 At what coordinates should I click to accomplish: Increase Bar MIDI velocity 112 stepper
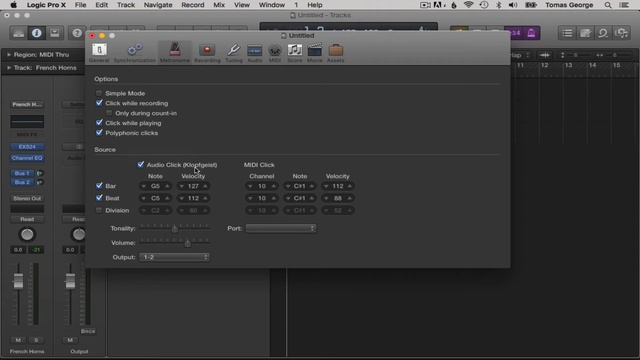(349, 186)
